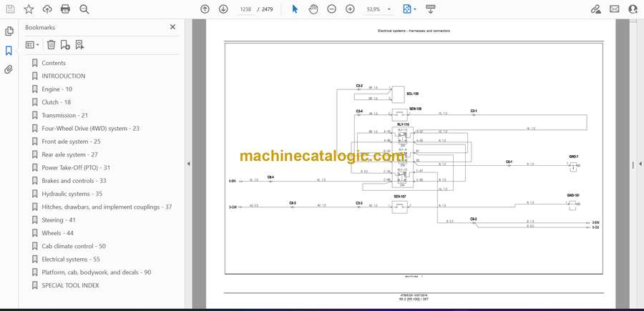This screenshot has width=644, height=311.
Task: Star this document as favorite
Action: click(29, 9)
